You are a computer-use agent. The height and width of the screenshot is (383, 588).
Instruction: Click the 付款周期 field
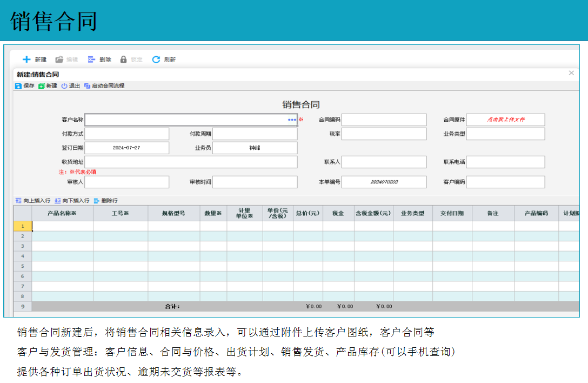coord(255,134)
